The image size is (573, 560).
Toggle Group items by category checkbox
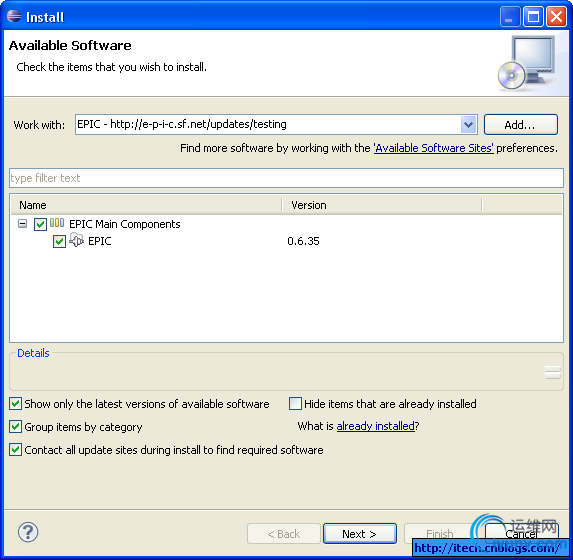coord(15,427)
